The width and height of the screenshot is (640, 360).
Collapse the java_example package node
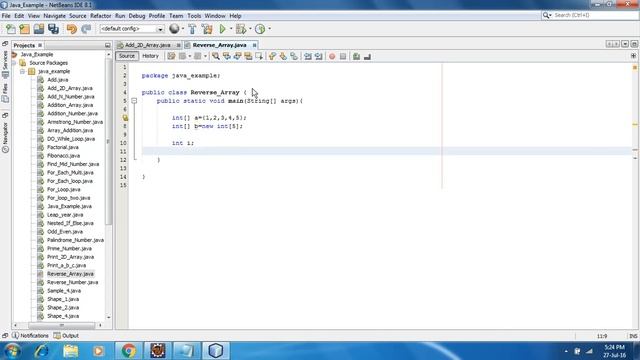pyautogui.click(x=23, y=71)
